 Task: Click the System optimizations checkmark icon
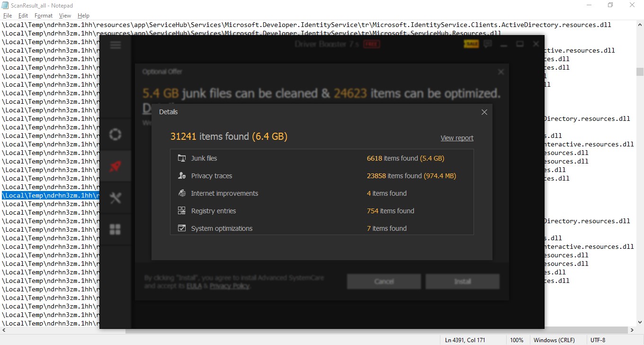[182, 228]
